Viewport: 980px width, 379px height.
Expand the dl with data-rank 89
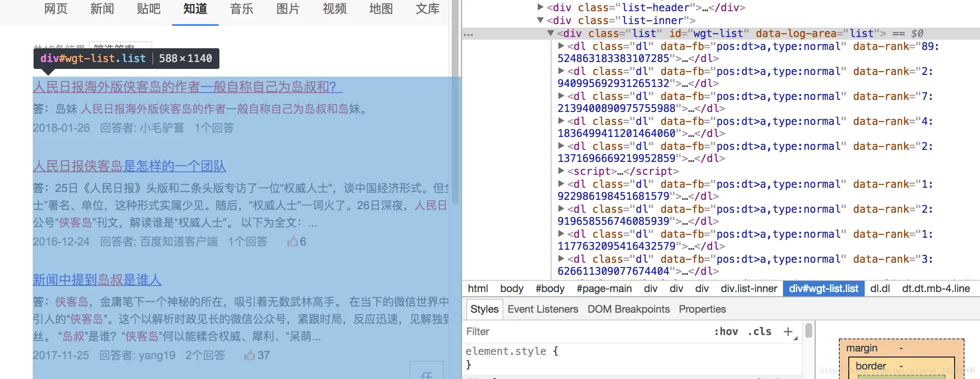click(561, 46)
